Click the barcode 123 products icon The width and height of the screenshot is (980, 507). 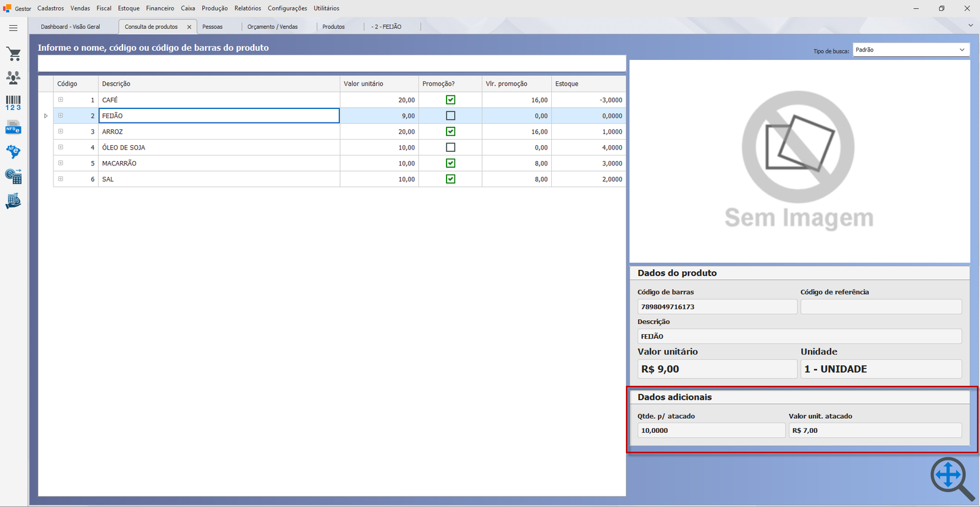tap(13, 103)
